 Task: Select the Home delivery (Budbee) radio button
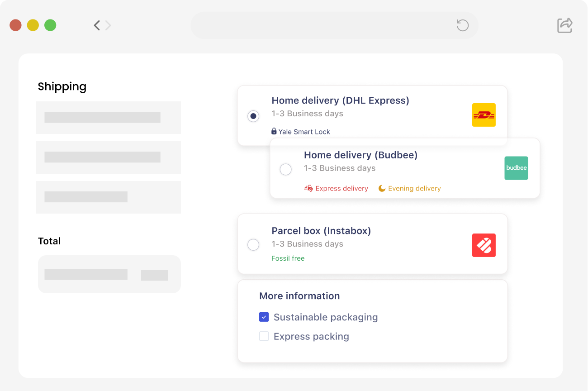[x=286, y=169]
